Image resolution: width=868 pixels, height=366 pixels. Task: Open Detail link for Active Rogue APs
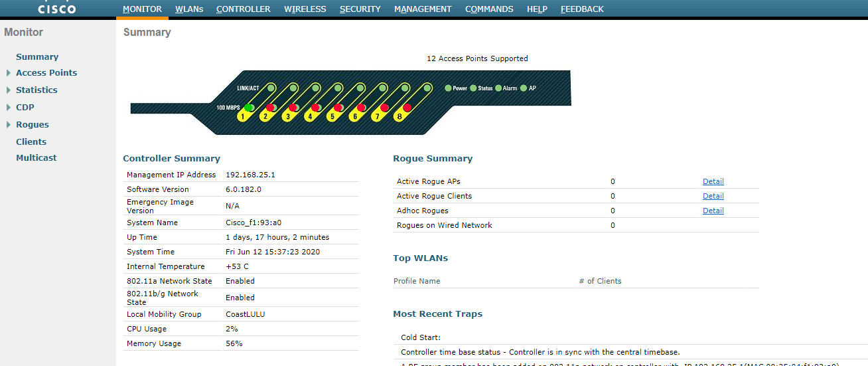pyautogui.click(x=713, y=181)
